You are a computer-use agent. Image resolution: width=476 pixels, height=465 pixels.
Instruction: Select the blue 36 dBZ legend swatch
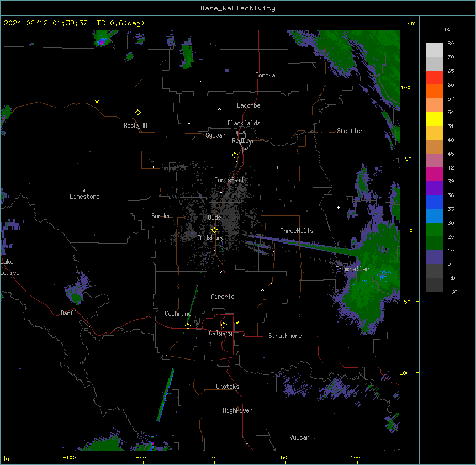tap(434, 202)
